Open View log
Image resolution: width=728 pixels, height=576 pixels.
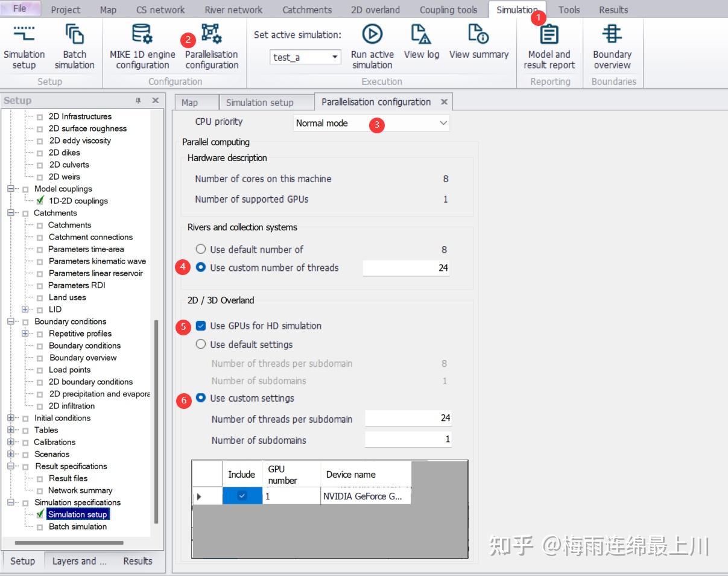tap(422, 42)
